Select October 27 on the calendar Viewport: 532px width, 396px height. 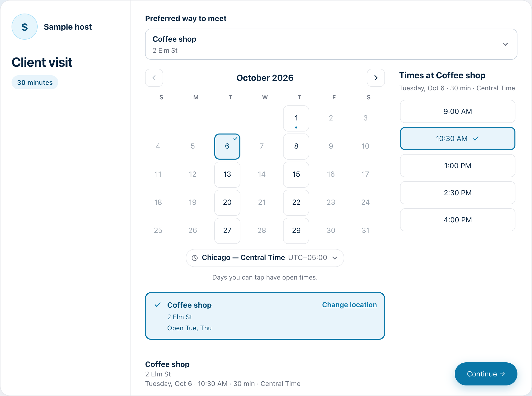227,231
